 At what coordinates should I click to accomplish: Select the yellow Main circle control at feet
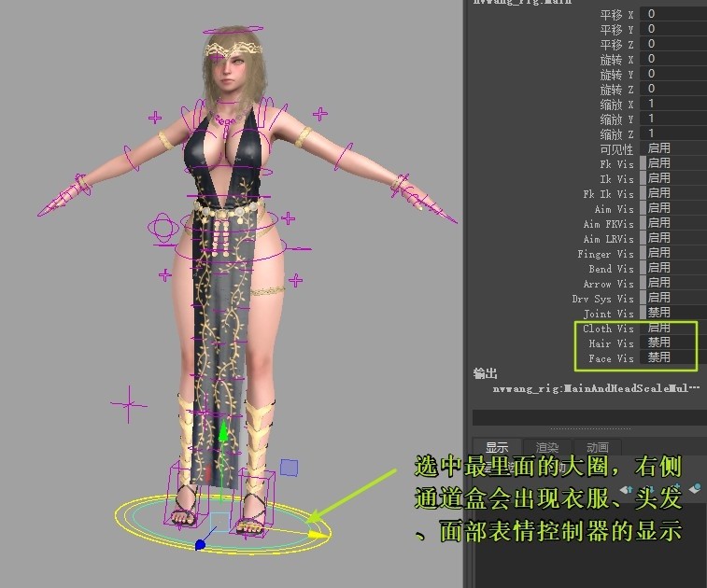pyautogui.click(x=223, y=525)
